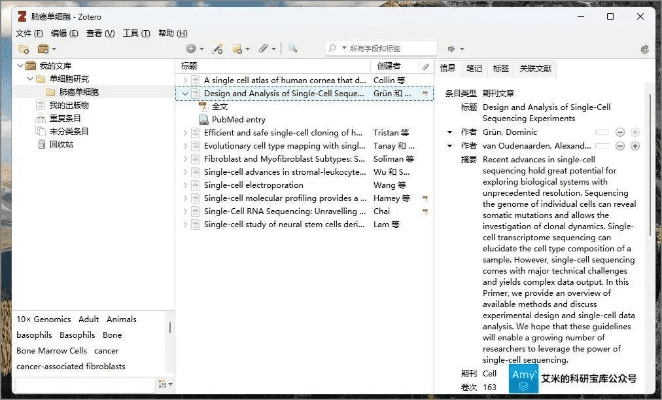Click the green locate arrow toolbar icon
This screenshot has height=400, width=662.
(x=453, y=48)
